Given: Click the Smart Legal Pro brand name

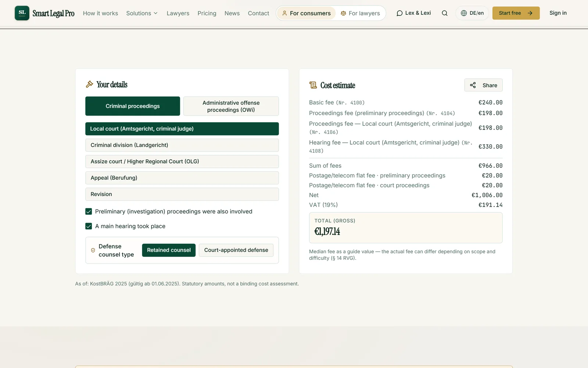Looking at the screenshot, I should point(53,13).
